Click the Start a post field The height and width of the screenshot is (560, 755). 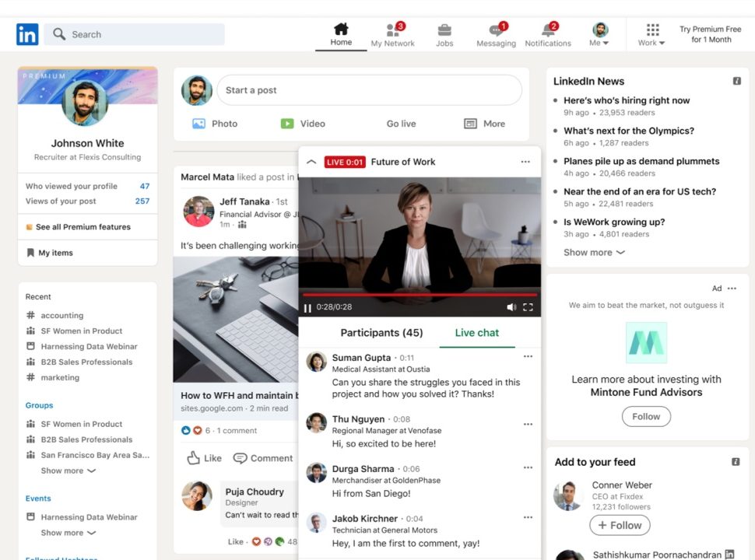(x=369, y=90)
